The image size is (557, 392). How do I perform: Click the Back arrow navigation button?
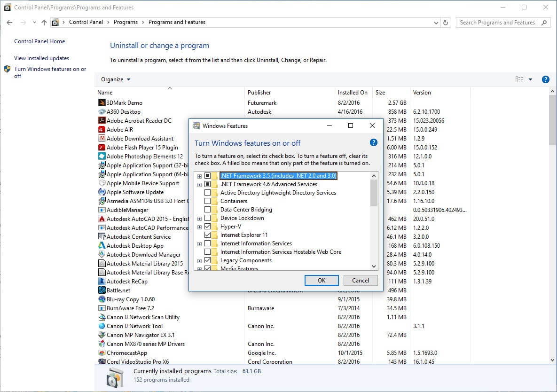click(x=9, y=23)
